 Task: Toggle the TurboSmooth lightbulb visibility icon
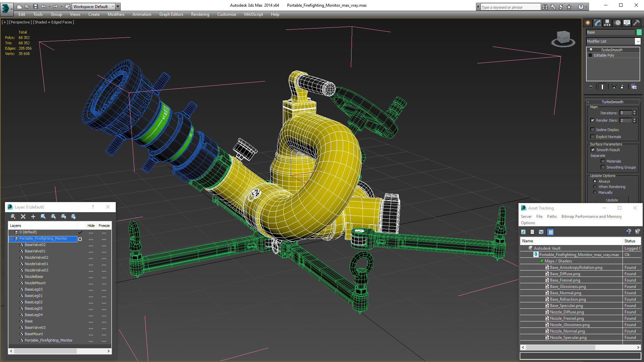(x=591, y=50)
